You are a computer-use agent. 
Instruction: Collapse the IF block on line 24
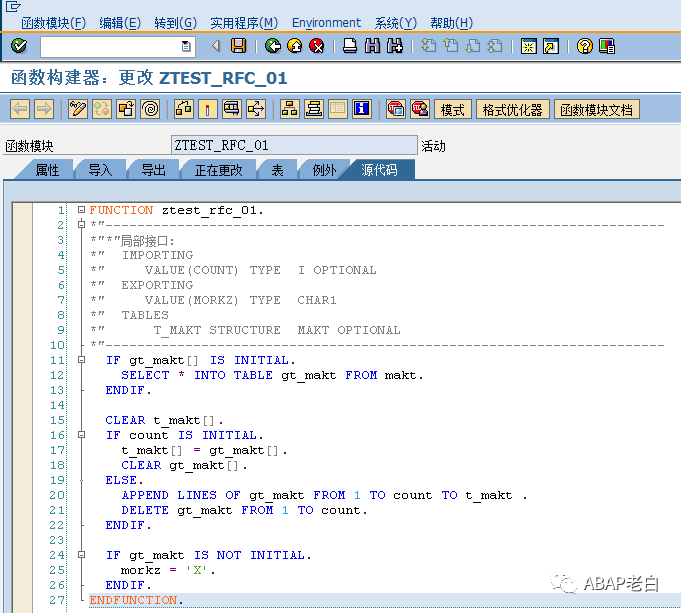81,555
